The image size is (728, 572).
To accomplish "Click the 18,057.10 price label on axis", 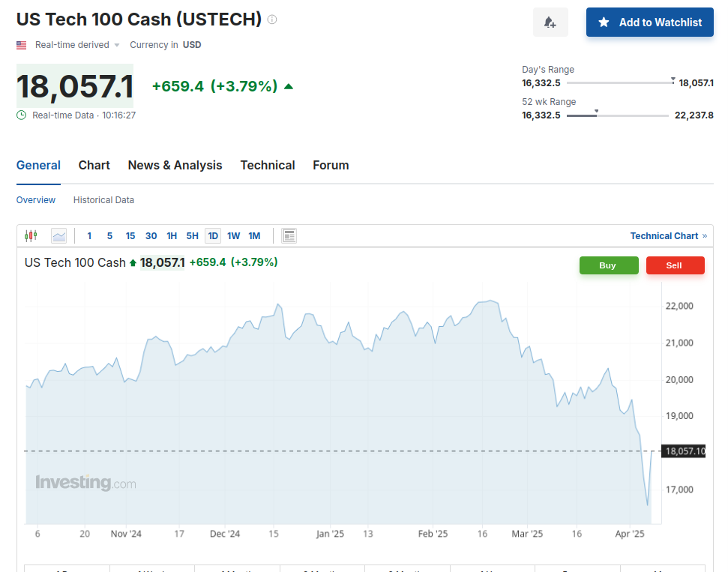I will [684, 451].
